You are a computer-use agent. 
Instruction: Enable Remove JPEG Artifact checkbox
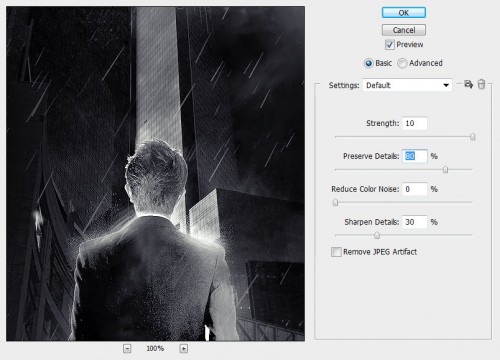tap(336, 252)
